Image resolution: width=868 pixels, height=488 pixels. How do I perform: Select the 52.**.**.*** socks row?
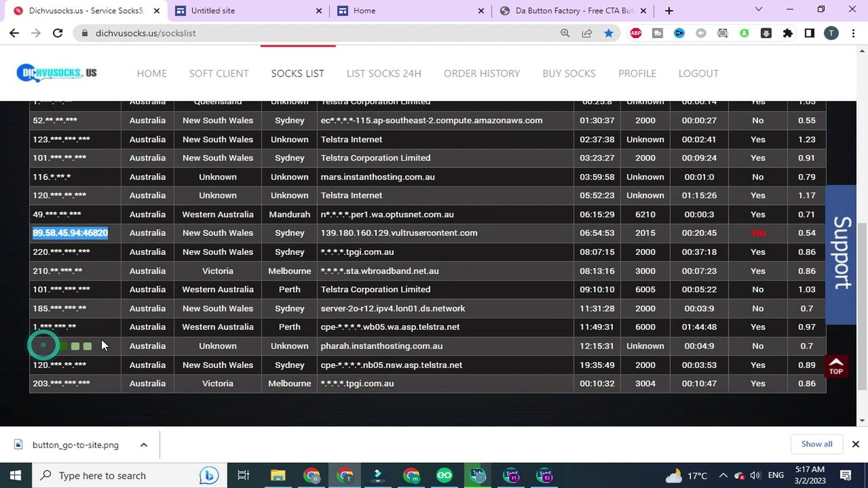point(428,120)
